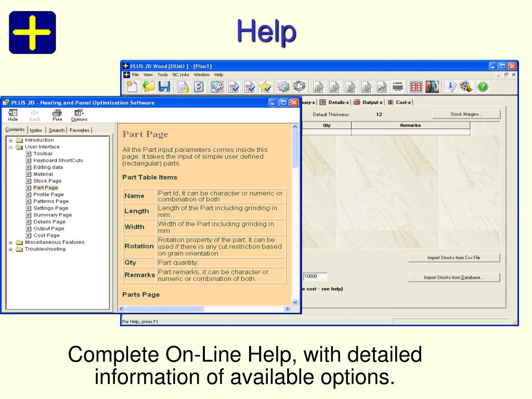Open the Help menu in main window
The height and width of the screenshot is (399, 532).
click(x=218, y=74)
